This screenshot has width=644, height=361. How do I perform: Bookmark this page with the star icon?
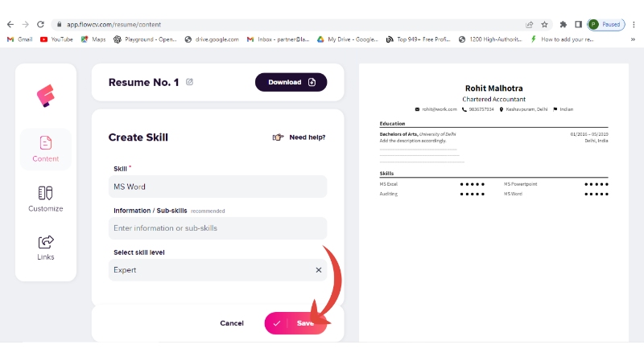coord(545,25)
